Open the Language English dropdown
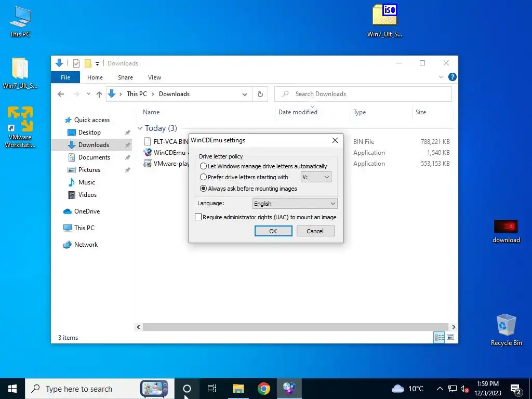The width and height of the screenshot is (532, 399). pos(295,204)
